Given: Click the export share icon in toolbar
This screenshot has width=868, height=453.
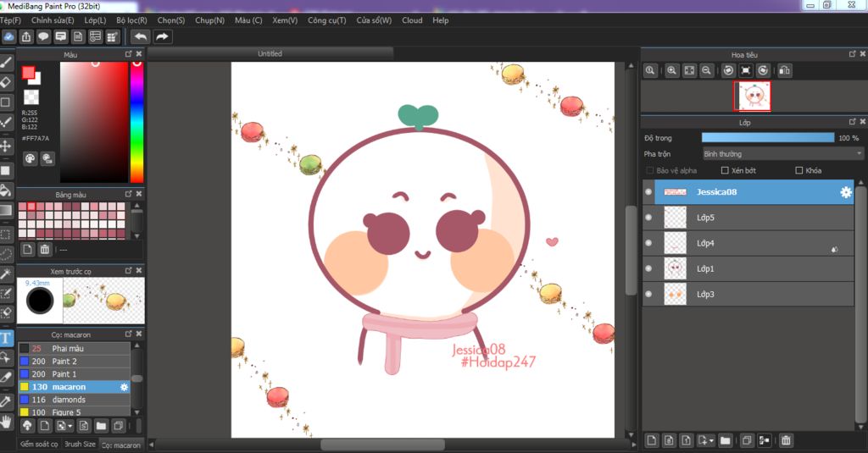Looking at the screenshot, I should tap(26, 37).
